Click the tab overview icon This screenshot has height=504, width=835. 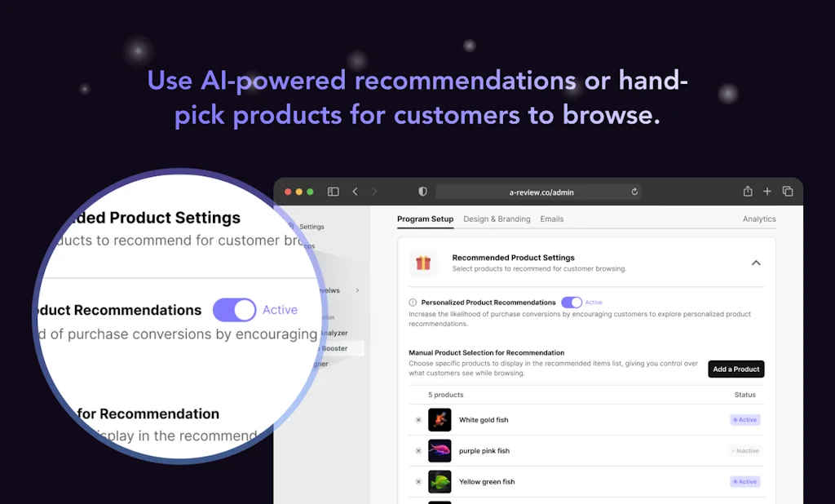(x=788, y=191)
